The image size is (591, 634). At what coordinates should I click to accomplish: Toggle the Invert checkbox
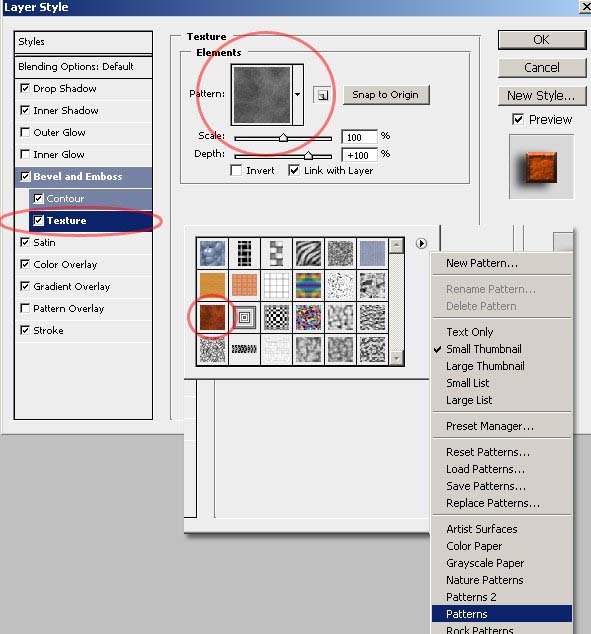point(236,170)
